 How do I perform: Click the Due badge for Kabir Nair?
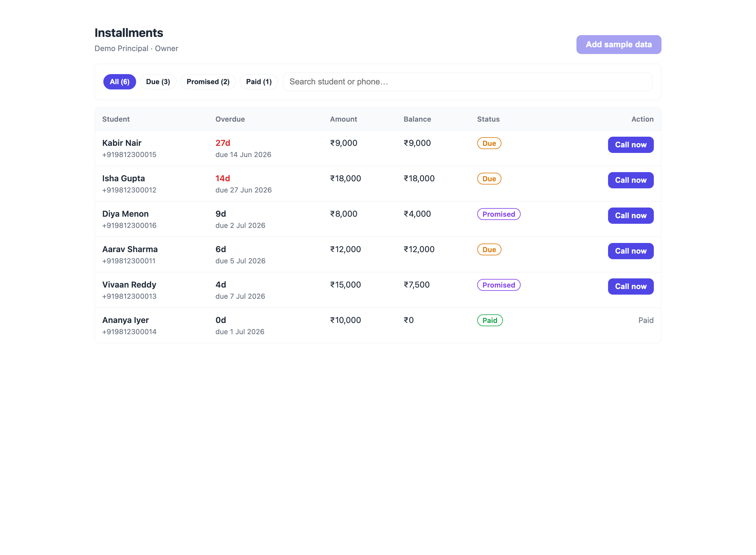(489, 143)
